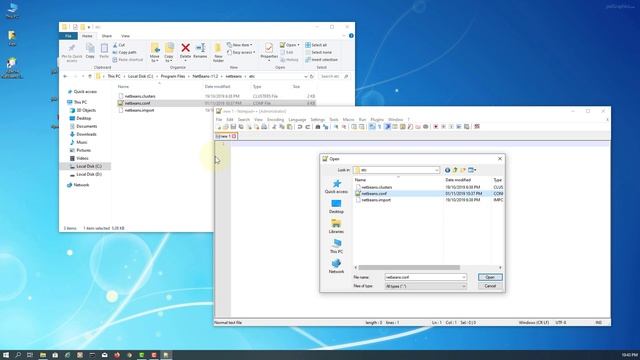
Task: Open the Move to dropdown in Explorer
Action: pyautogui.click(x=155, y=52)
